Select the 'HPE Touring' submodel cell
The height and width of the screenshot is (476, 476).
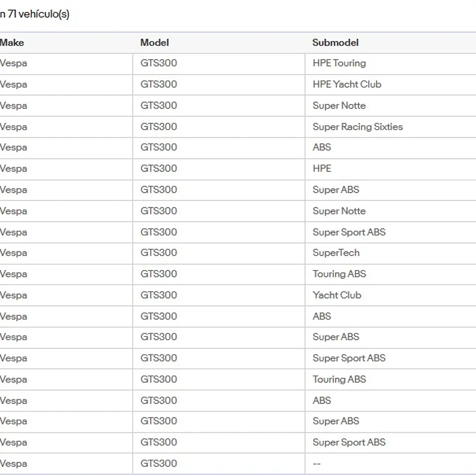click(339, 63)
